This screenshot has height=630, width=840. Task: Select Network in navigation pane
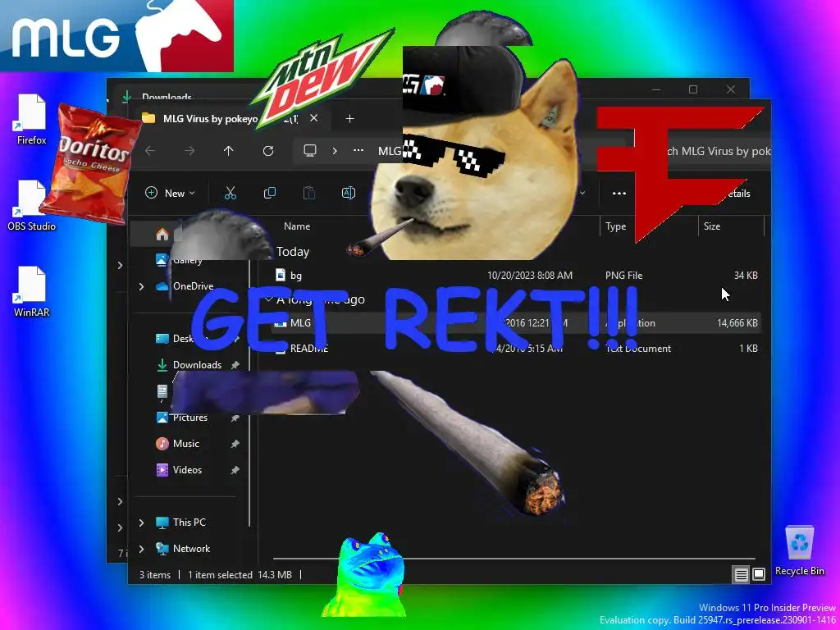click(x=191, y=549)
